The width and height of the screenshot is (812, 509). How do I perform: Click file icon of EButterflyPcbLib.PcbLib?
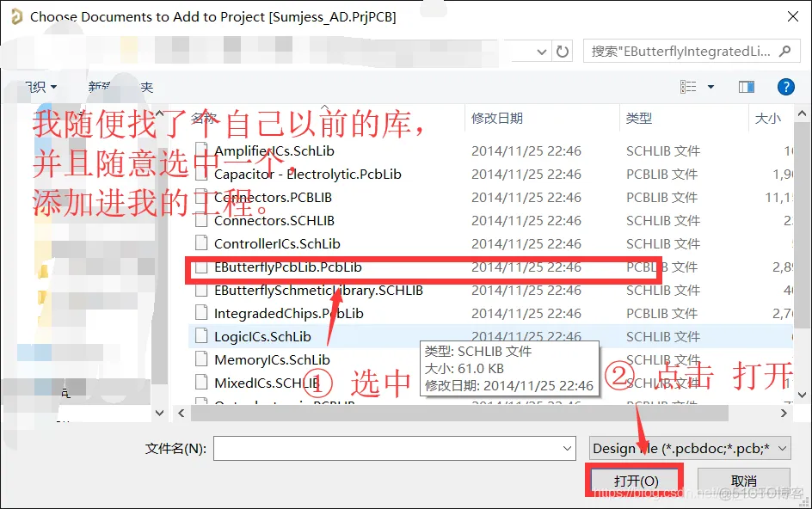pos(201,267)
